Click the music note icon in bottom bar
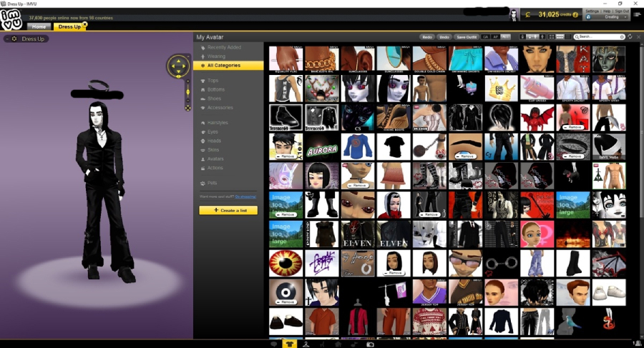This screenshot has width=644, height=348. pos(354,344)
